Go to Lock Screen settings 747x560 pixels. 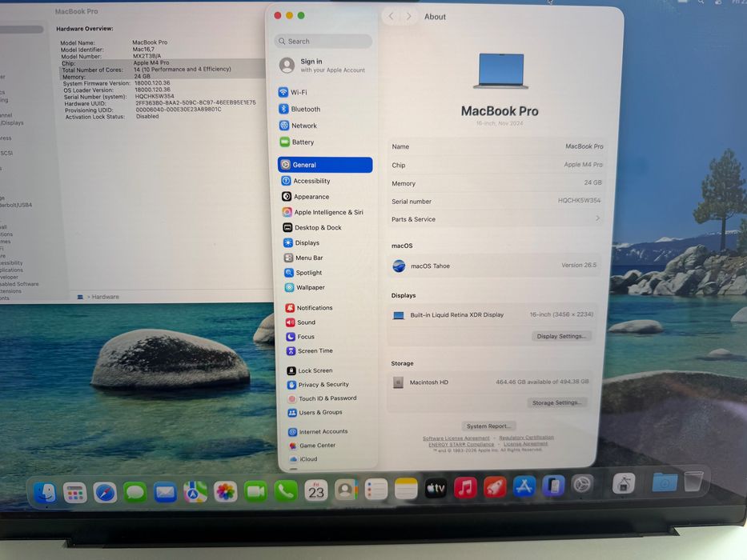[330, 370]
